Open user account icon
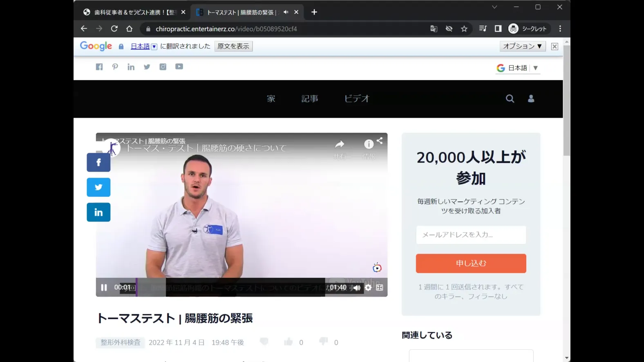644x362 pixels. coord(531,98)
